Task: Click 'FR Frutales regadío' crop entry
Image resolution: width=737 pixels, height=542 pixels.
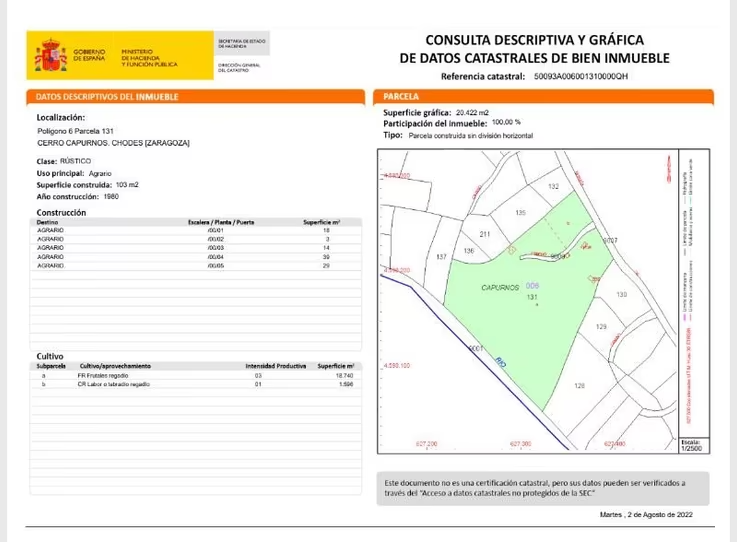Action: [103, 376]
